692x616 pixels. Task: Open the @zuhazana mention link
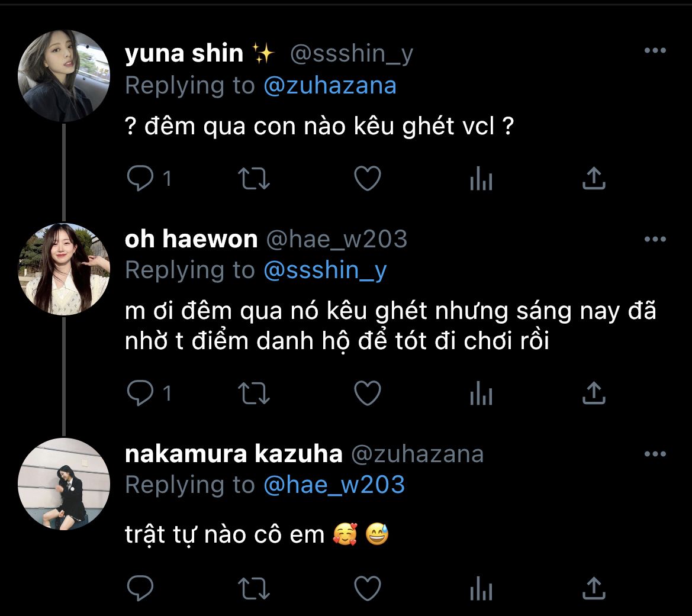[x=330, y=86]
